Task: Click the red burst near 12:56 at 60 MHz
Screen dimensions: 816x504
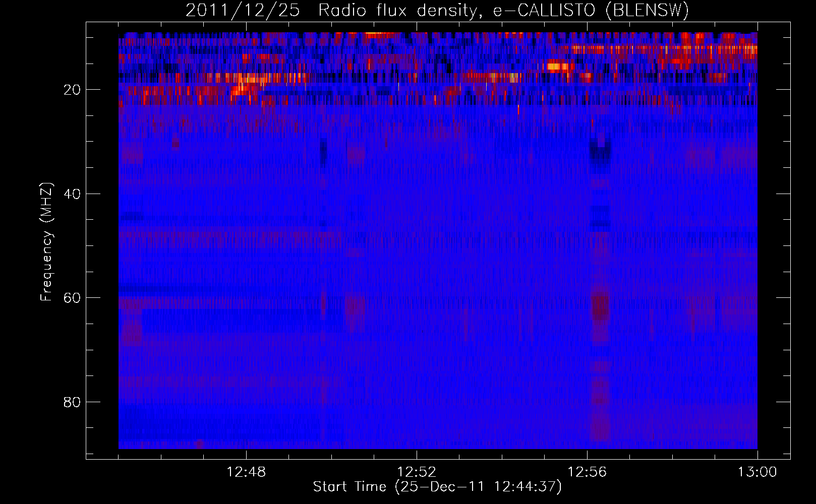Action: (x=600, y=306)
